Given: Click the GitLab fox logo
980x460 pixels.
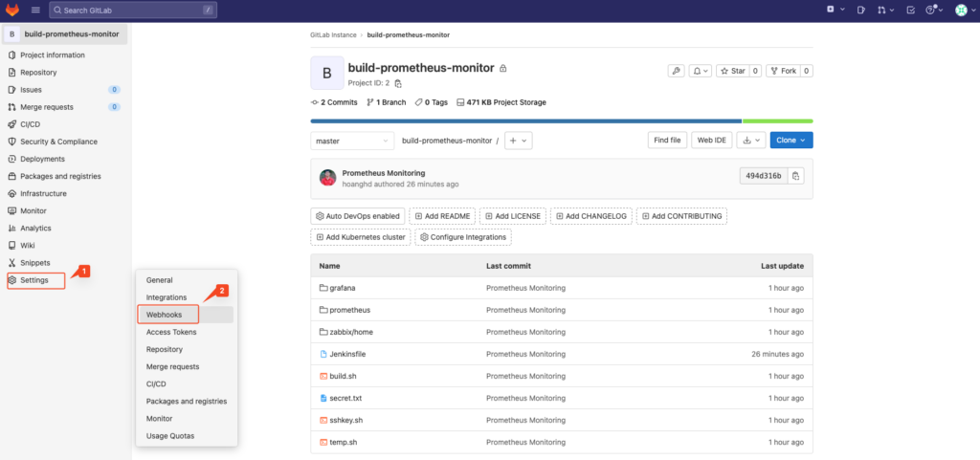Looking at the screenshot, I should [x=11, y=10].
